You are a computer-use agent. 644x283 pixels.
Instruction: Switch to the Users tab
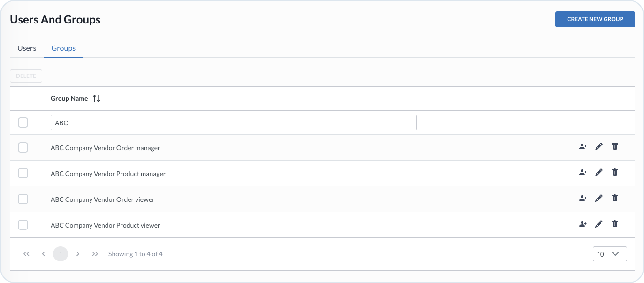click(x=27, y=48)
